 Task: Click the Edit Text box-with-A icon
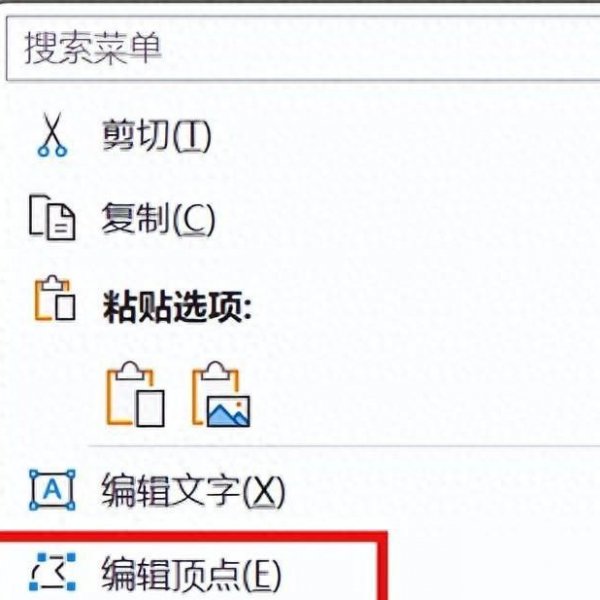[52, 490]
